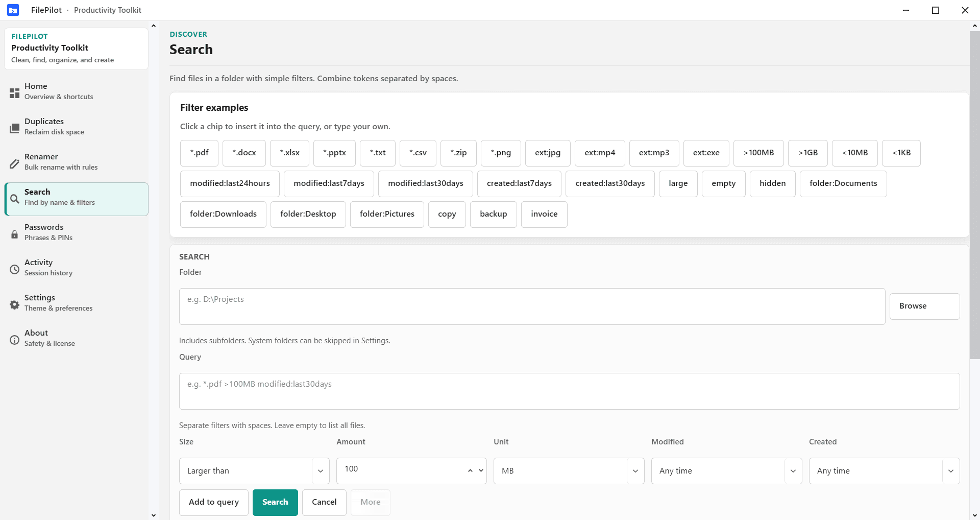Click the Search magnifier icon in sidebar
Image resolution: width=980 pixels, height=520 pixels.
(x=14, y=199)
